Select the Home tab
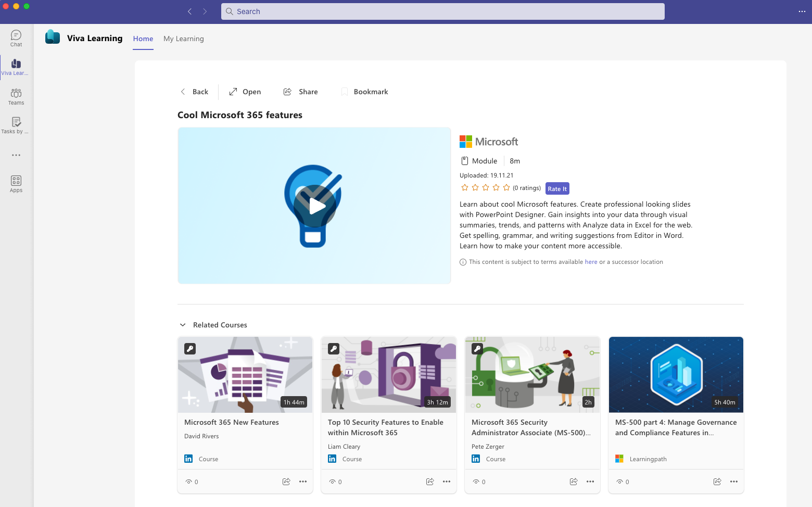 pyautogui.click(x=143, y=39)
